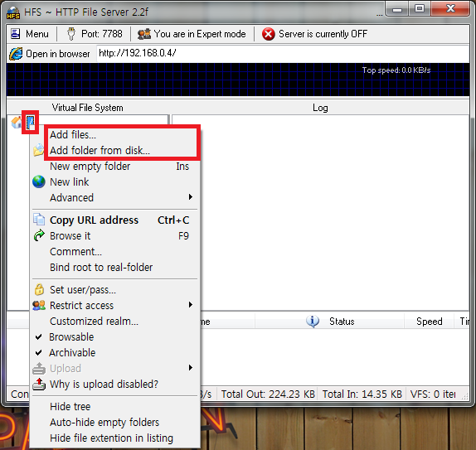
Task: Select New empty folder menu item
Action: (x=115, y=167)
